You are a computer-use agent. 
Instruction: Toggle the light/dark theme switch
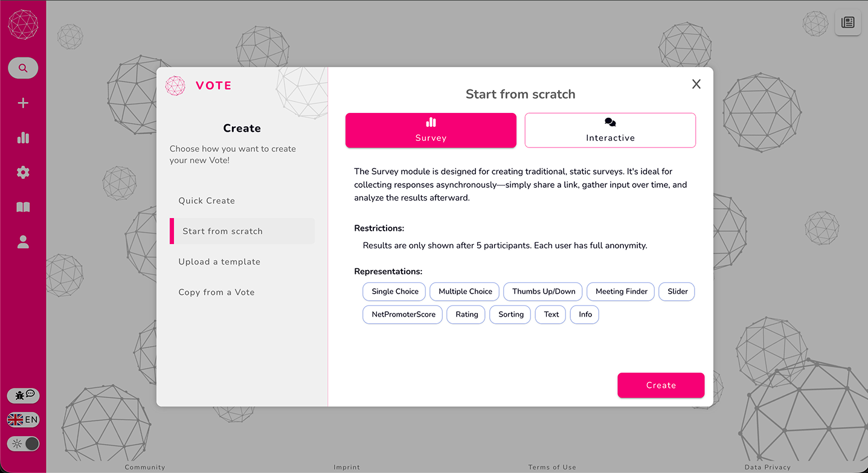coord(23,444)
